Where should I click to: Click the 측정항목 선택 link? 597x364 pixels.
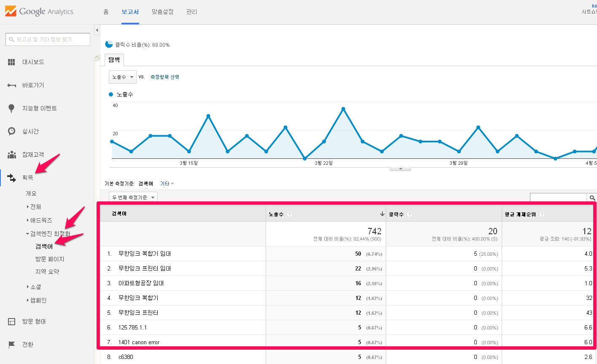tap(165, 77)
